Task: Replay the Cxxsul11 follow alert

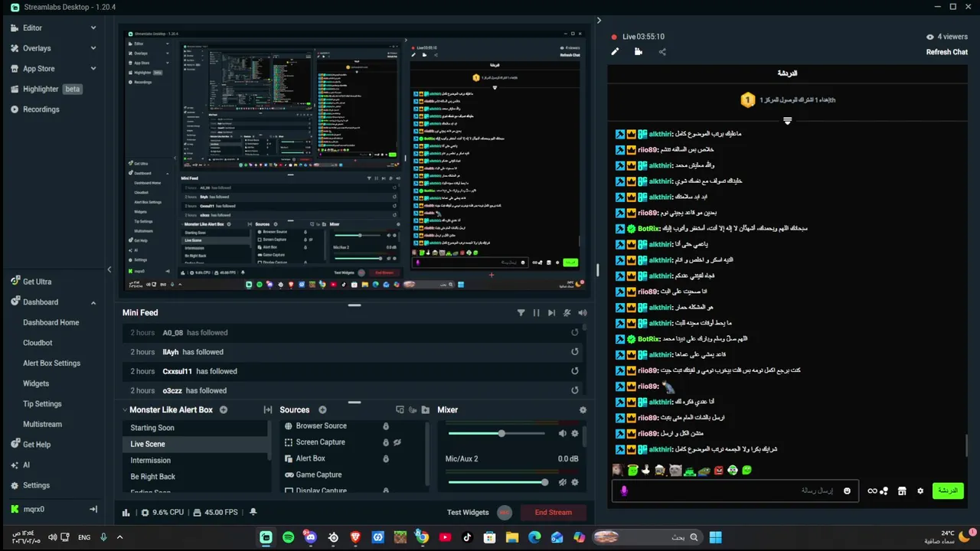Action: [574, 371]
